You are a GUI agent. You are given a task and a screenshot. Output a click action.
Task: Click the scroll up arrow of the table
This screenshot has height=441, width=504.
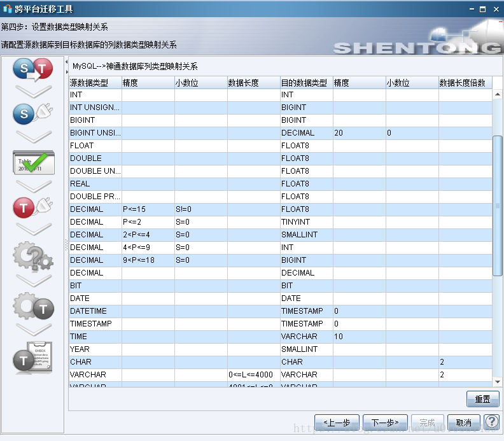(x=498, y=94)
